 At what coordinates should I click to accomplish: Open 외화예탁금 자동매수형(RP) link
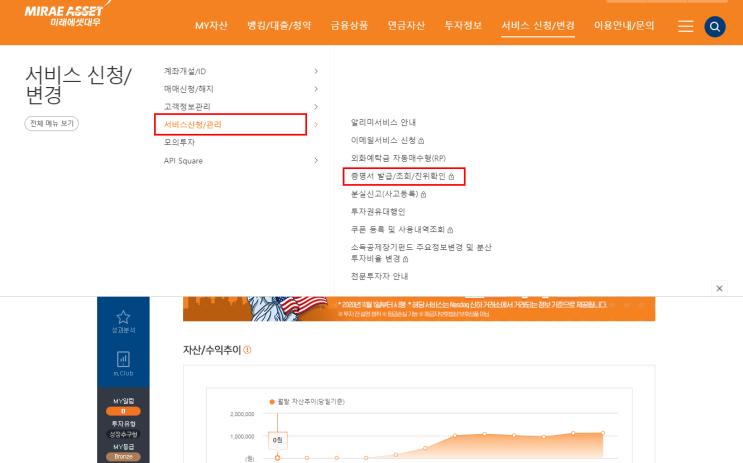[x=398, y=158]
